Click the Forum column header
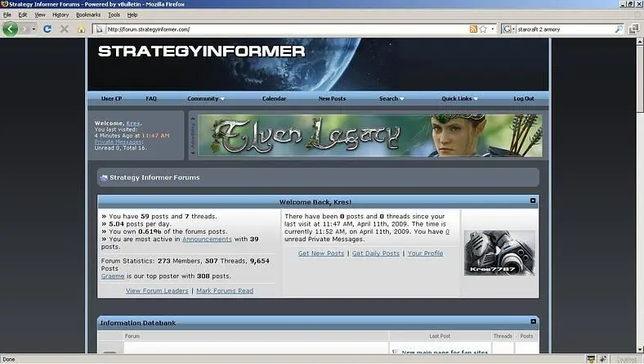The height and width of the screenshot is (364, 644). 132,336
